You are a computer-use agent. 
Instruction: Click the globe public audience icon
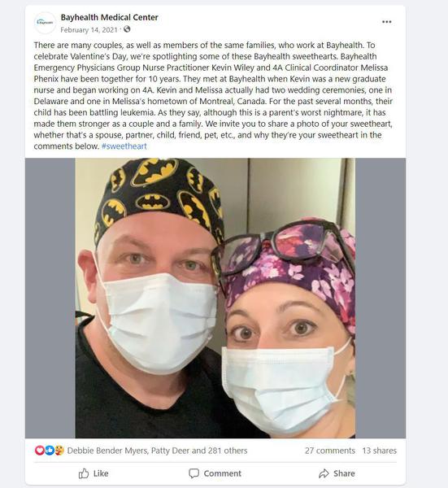pos(127,29)
